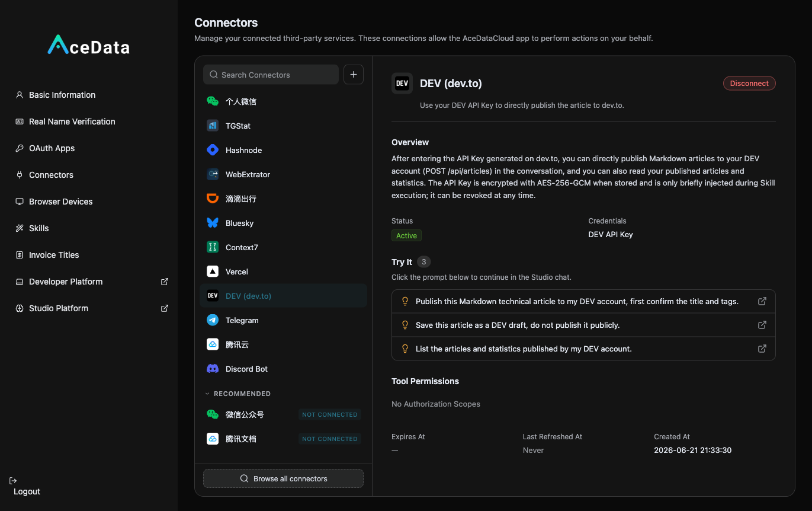Click the Real Name Verification ID icon
This screenshot has height=511, width=812.
(x=20, y=122)
